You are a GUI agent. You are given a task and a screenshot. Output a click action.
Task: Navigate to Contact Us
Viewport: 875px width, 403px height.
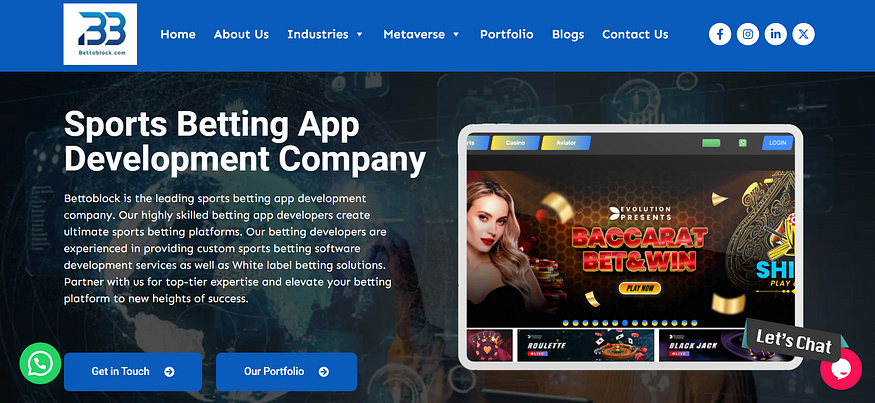point(635,34)
